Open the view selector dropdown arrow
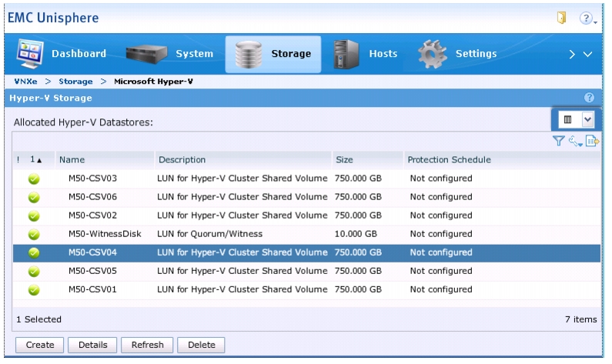Viewport: 612px width, 364px height. [588, 119]
